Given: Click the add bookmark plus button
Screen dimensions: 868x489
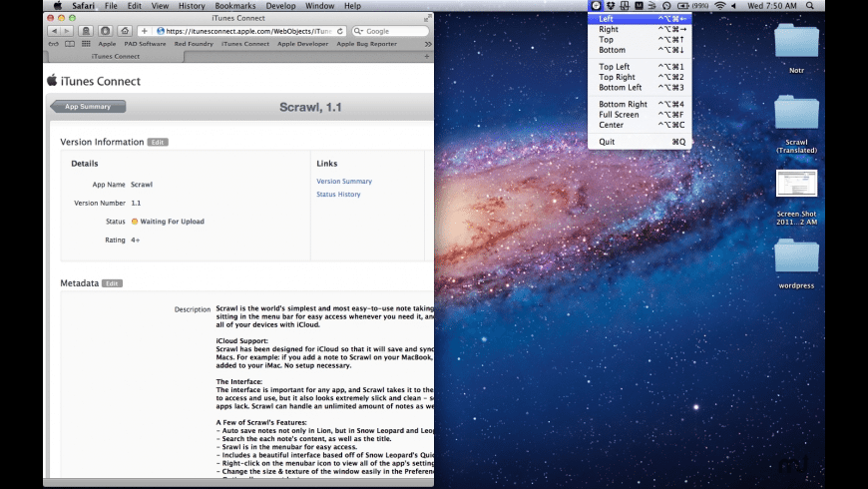Looking at the screenshot, I should point(144,31).
